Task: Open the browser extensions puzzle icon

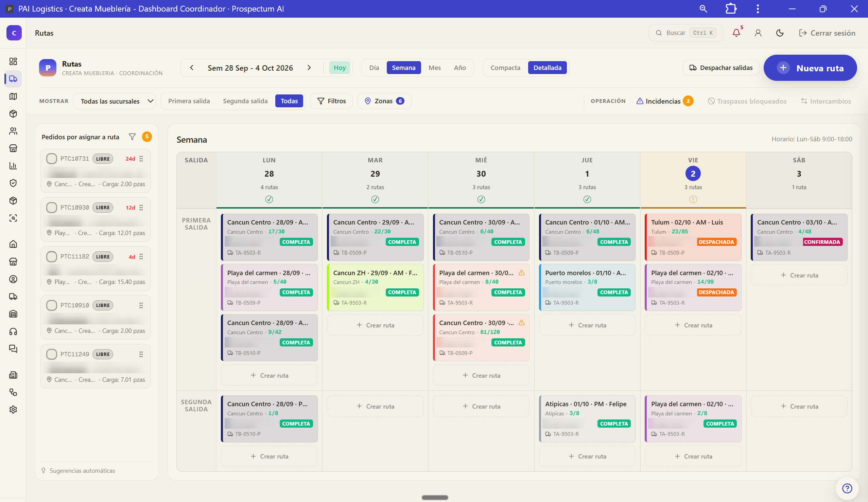Action: [x=731, y=8]
